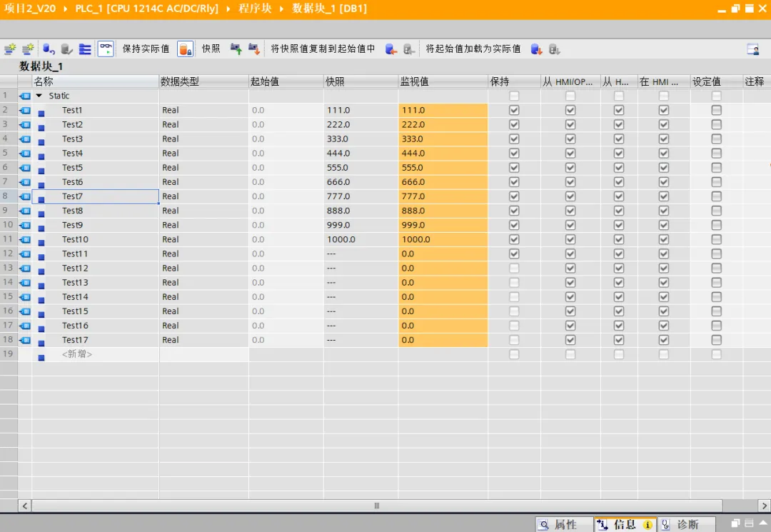This screenshot has width=771, height=532.
Task: Click the icon at the toolbar's right end
Action: pos(752,49)
